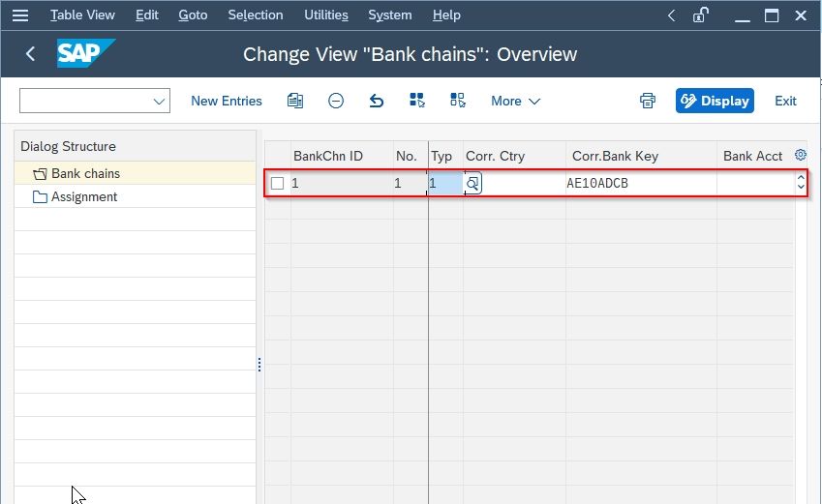Image resolution: width=822 pixels, height=504 pixels.
Task: Click the table scroll up arrow
Action: click(801, 178)
